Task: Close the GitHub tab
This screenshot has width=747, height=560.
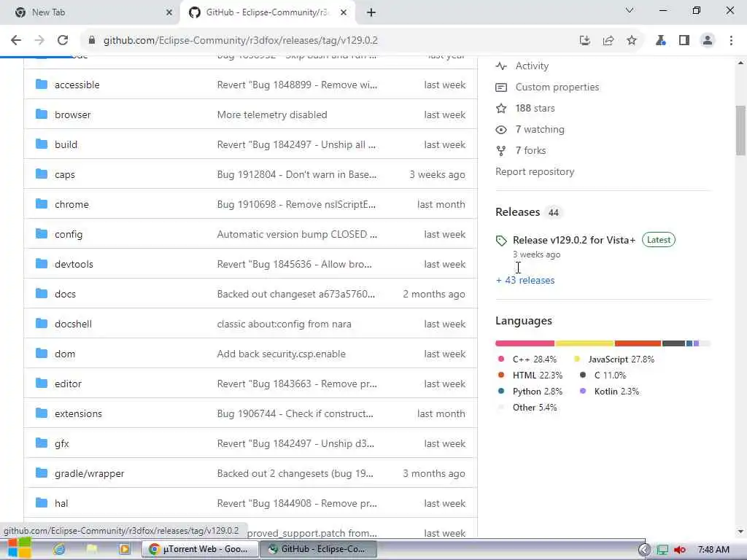Action: (x=344, y=12)
